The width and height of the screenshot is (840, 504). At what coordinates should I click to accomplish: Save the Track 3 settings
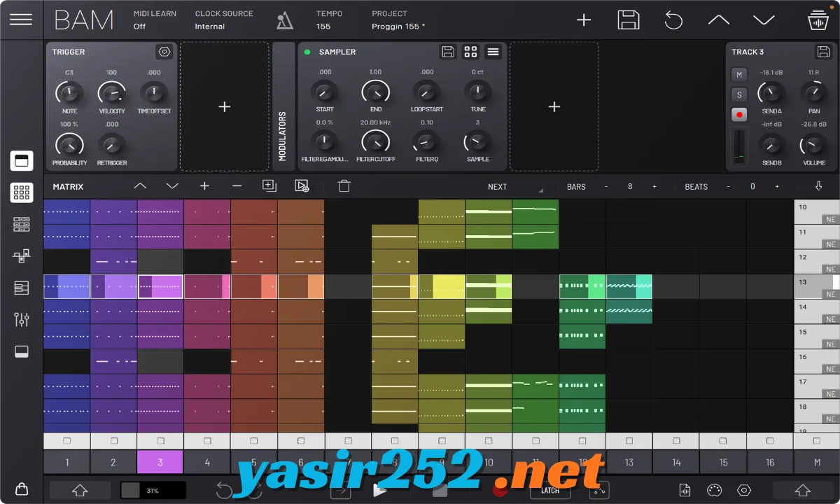click(x=823, y=52)
